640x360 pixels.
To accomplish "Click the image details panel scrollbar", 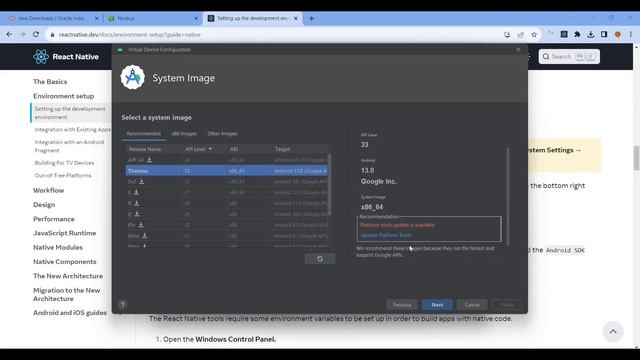I will 508,196.
